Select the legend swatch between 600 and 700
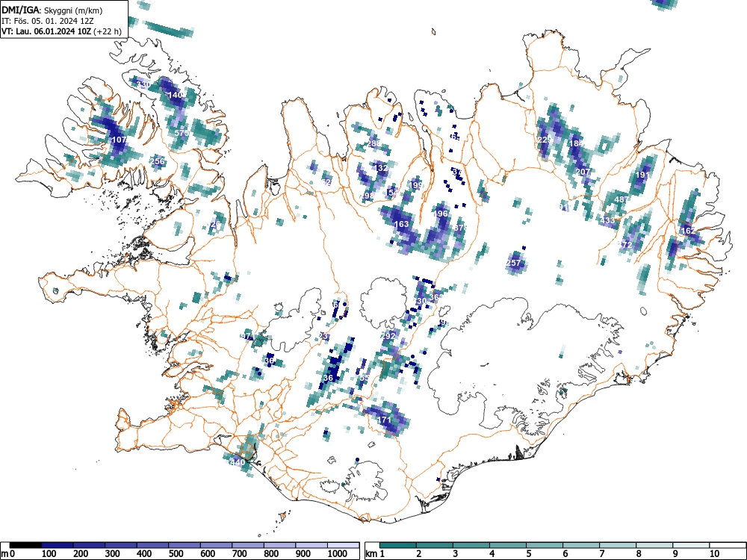 217,545
